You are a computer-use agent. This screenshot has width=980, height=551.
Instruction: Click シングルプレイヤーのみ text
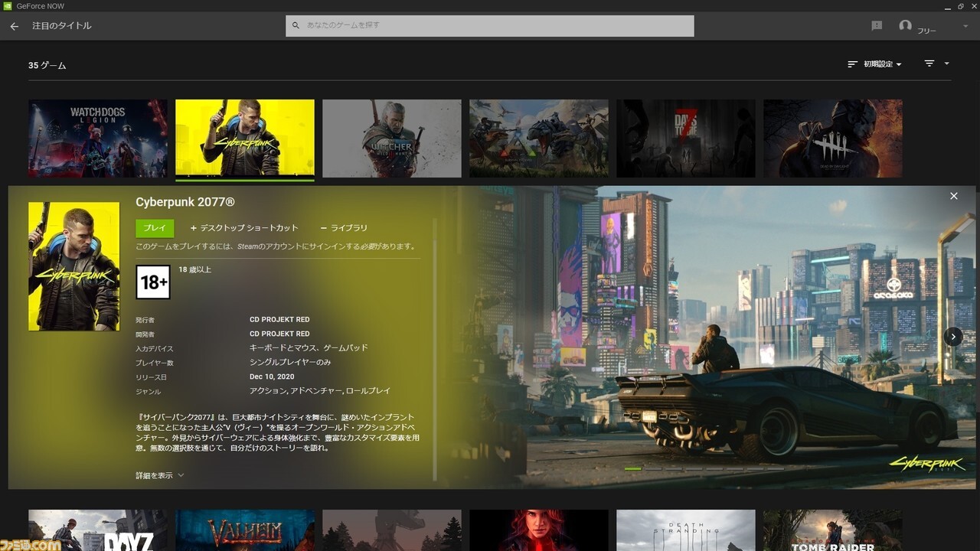pos(290,363)
